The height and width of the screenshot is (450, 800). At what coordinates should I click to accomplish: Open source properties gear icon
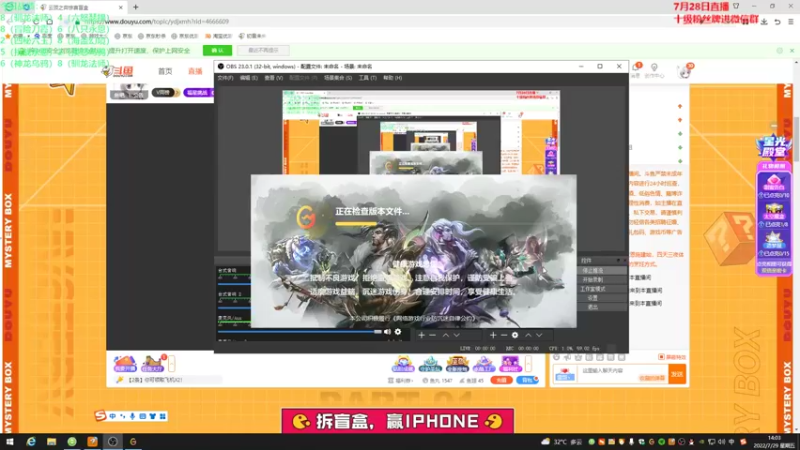click(515, 335)
